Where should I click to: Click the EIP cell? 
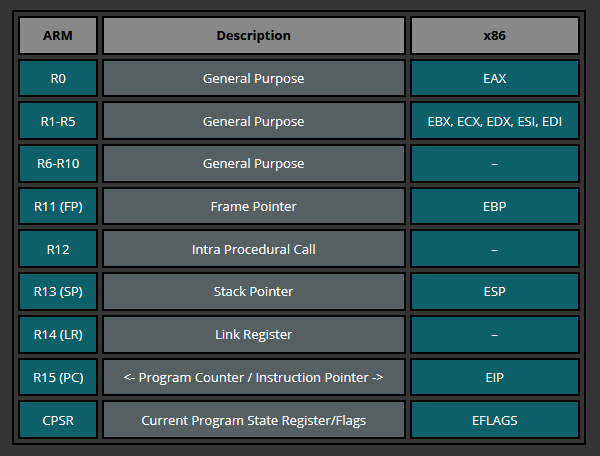(x=495, y=377)
